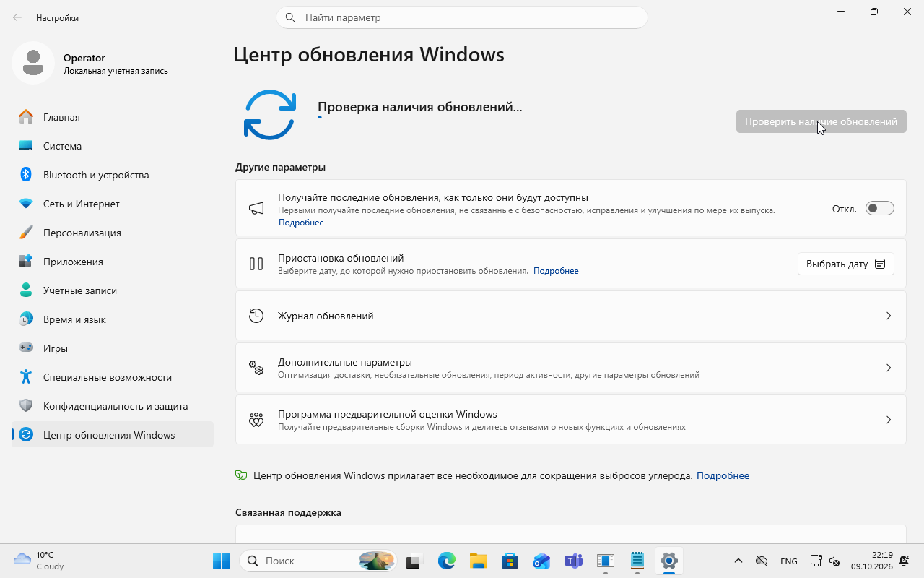Click the Windows Start button
Viewport: 924px width, 578px height.
tap(221, 561)
